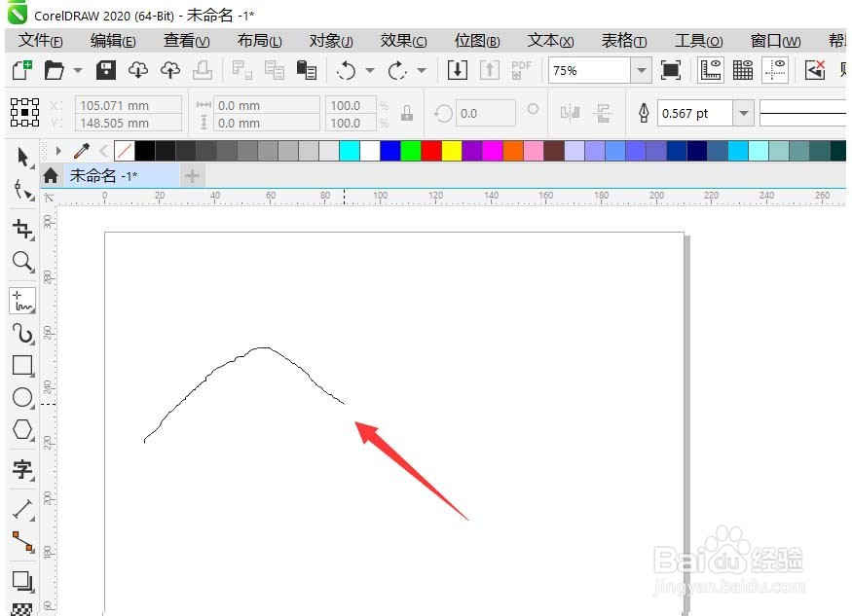Select the Pick tool
The height and width of the screenshot is (616, 852).
pos(23,157)
